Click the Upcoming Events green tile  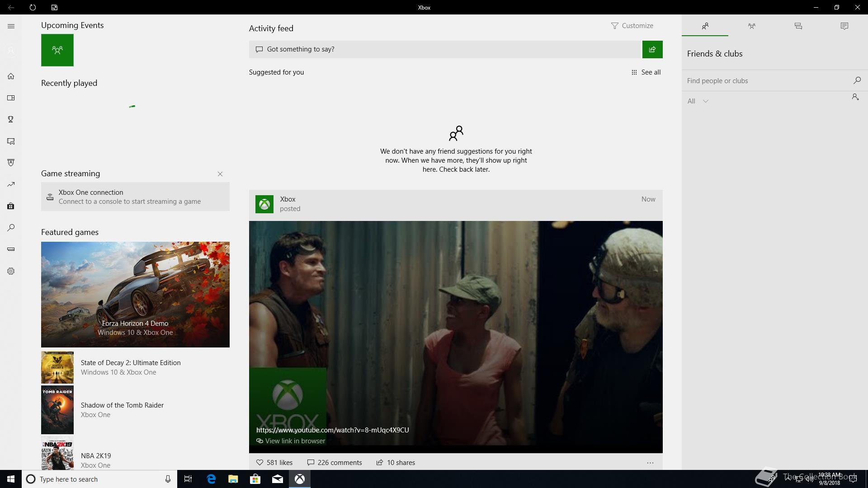57,50
